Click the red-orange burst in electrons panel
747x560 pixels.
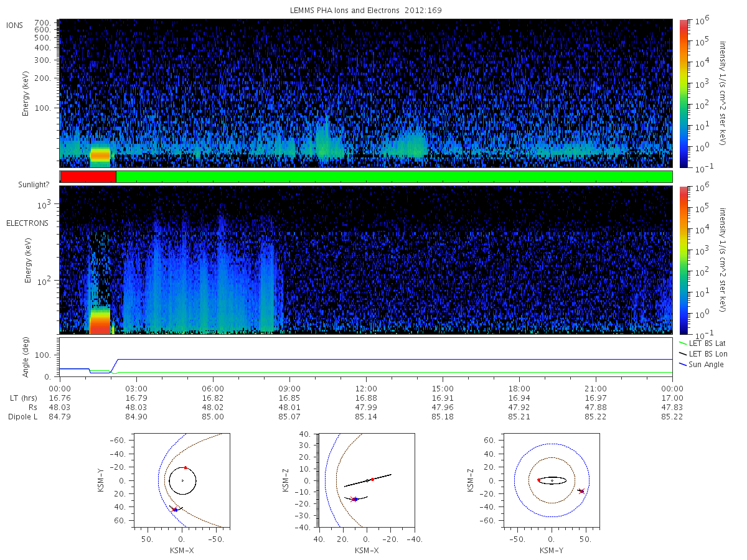pyautogui.click(x=100, y=322)
